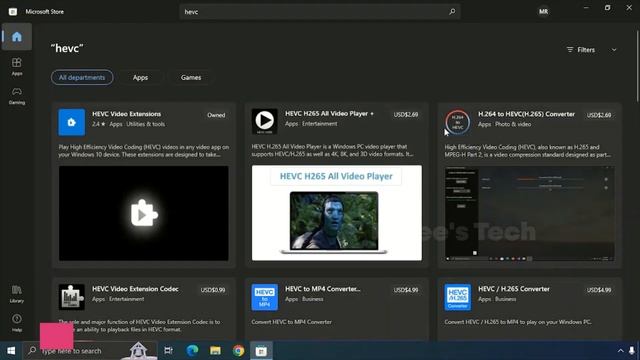
Task: Click USD$4.99 price on HEVC to MP4 Converter
Action: coord(406,290)
